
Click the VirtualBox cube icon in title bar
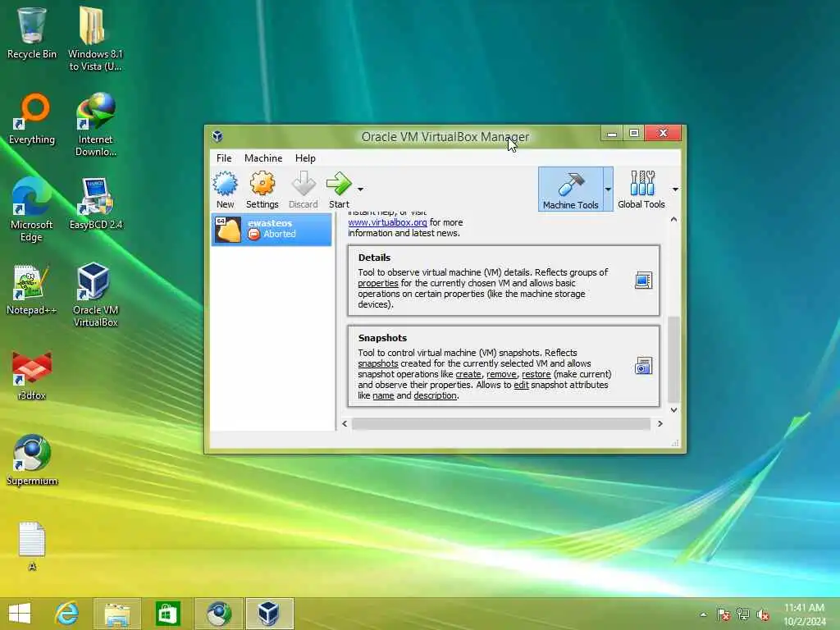(217, 136)
